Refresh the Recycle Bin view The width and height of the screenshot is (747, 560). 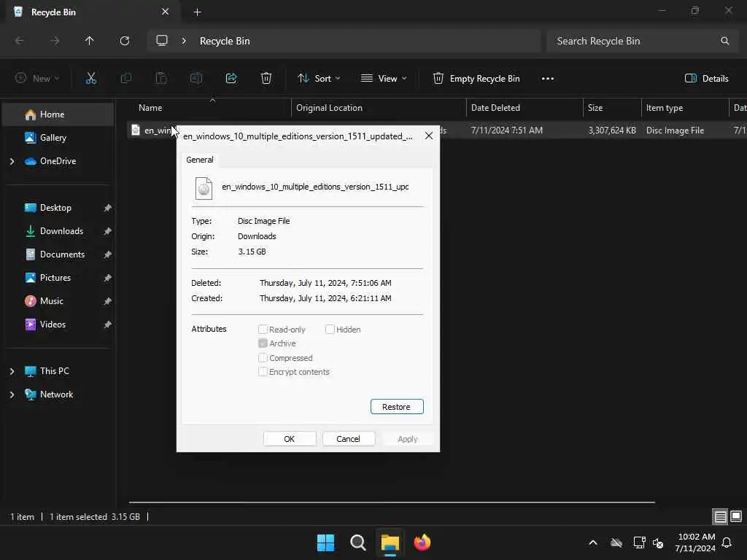(x=125, y=41)
